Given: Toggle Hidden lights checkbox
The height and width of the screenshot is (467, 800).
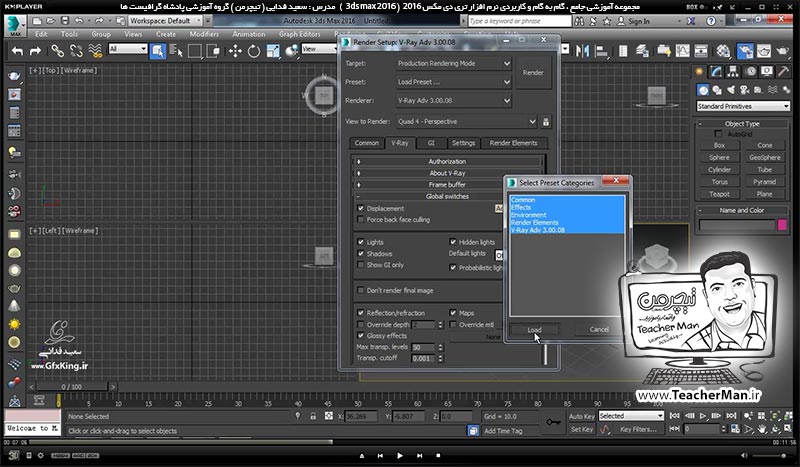Looking at the screenshot, I should click(x=453, y=242).
